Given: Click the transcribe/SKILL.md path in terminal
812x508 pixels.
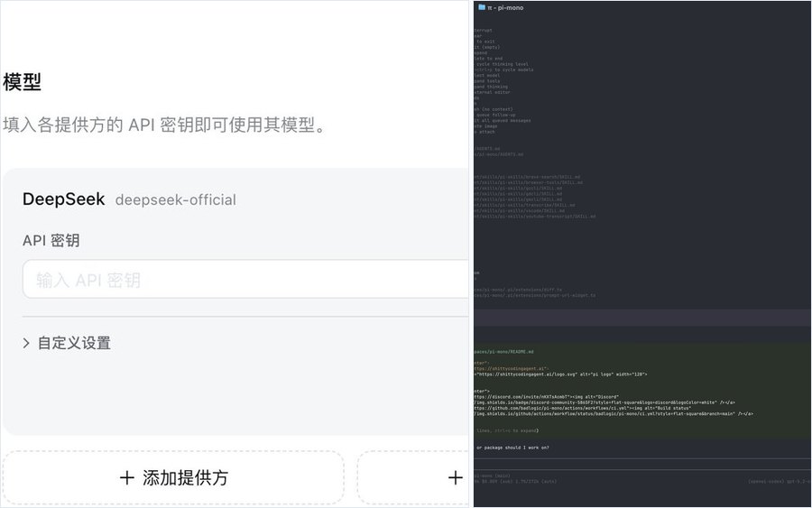Looking at the screenshot, I should click(524, 205).
